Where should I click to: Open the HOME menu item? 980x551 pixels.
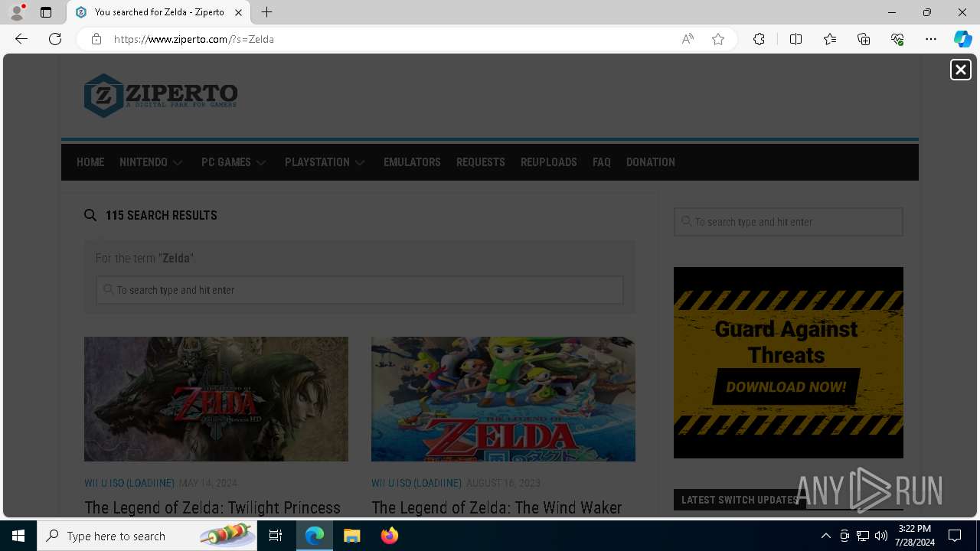[x=90, y=162]
